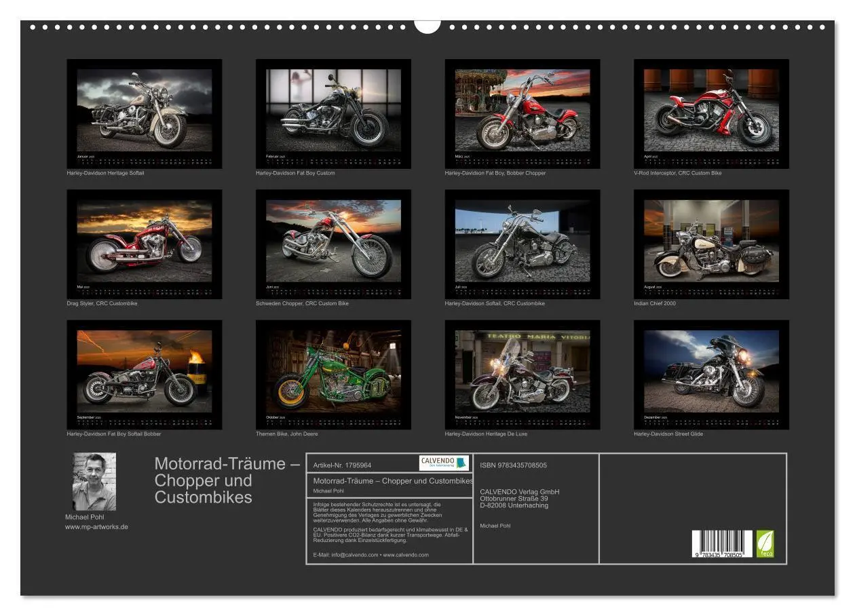Click caption 'Harley-Davidson Fat Boy, Bobber Chopper'
855x616 pixels.
click(x=495, y=173)
